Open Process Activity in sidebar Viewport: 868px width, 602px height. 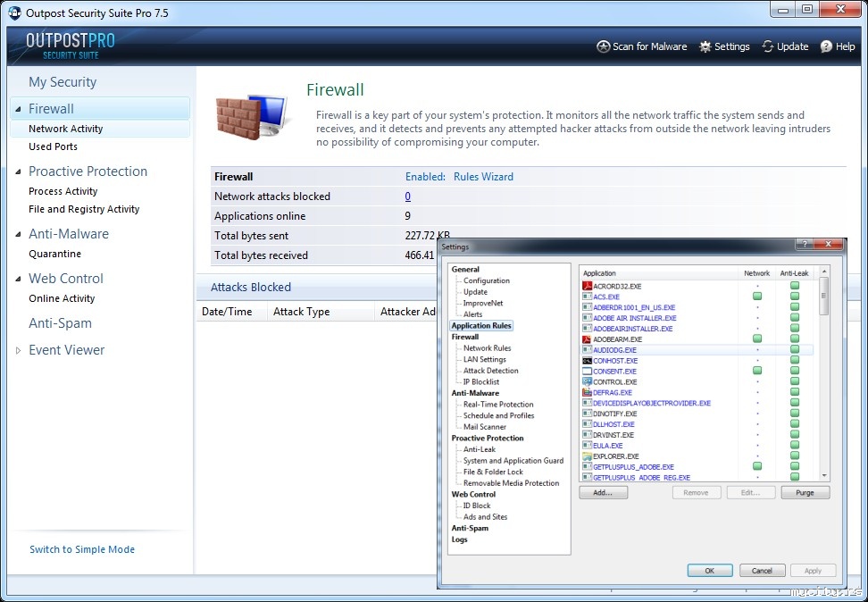tap(63, 191)
